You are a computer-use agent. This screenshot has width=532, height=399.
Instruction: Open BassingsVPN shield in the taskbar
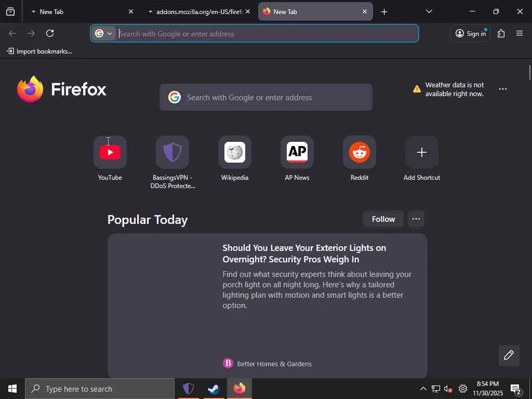click(188, 389)
